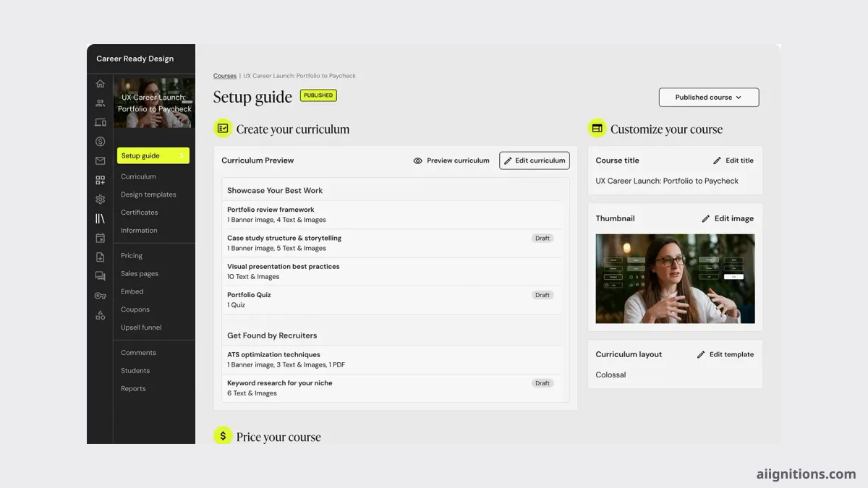Open the email envelope icon
The image size is (868, 488).
[x=100, y=160]
